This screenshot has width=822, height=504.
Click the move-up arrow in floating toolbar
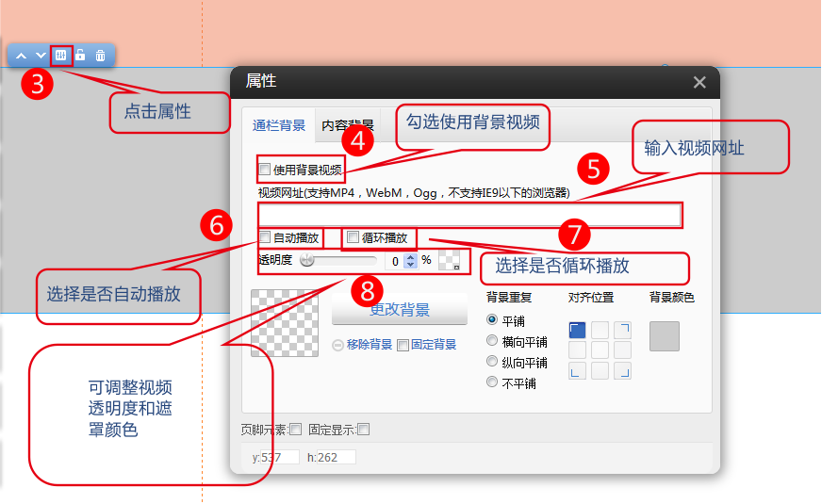coord(21,56)
